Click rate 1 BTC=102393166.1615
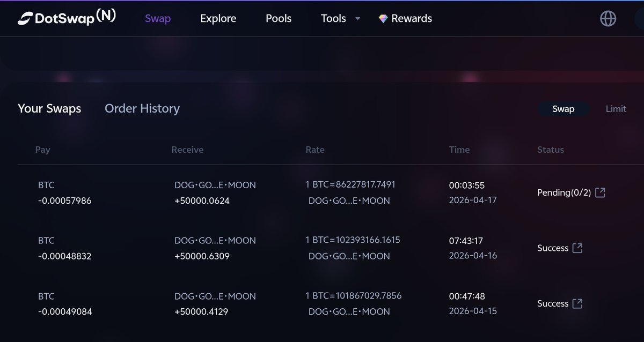This screenshot has width=644, height=342. pyautogui.click(x=353, y=240)
